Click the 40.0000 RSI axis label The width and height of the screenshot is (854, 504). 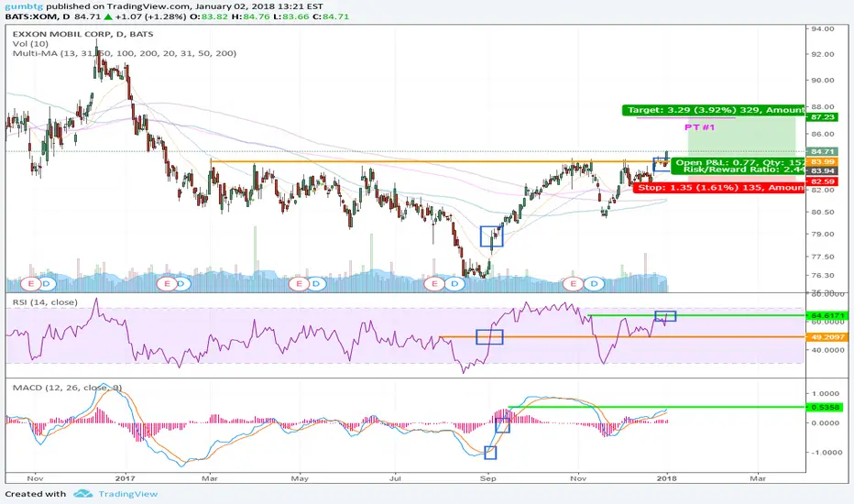click(x=827, y=350)
